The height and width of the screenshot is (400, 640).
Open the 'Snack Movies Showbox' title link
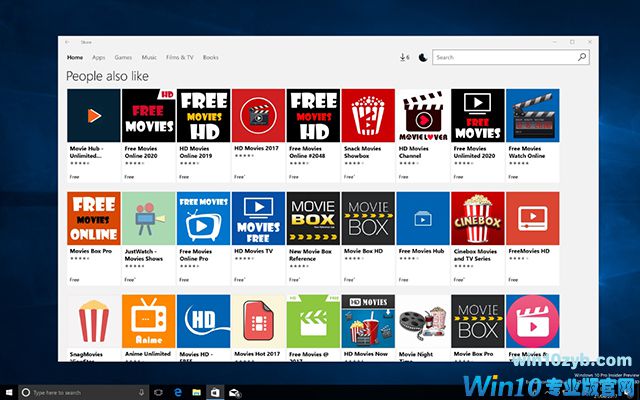[x=362, y=152]
